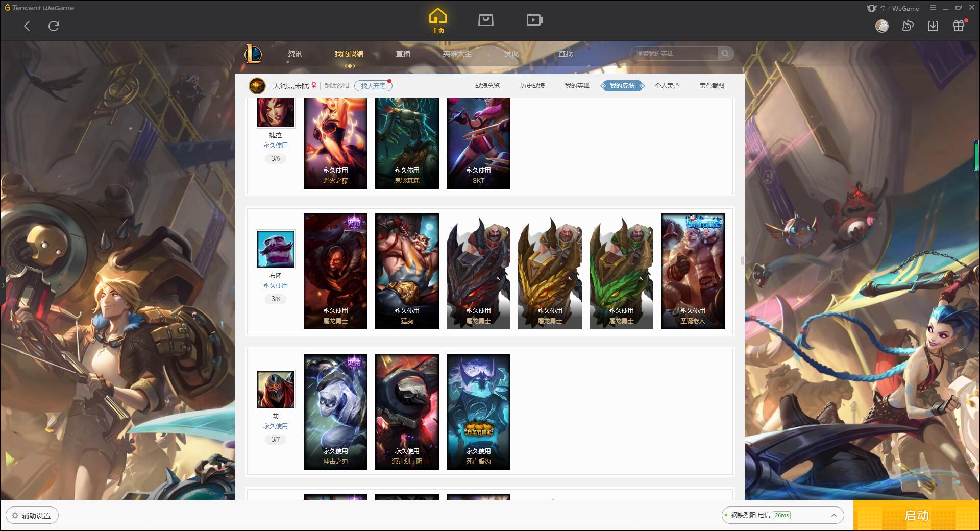Go back with the left arrow icon
This screenshot has width=980, height=531.
(x=27, y=26)
